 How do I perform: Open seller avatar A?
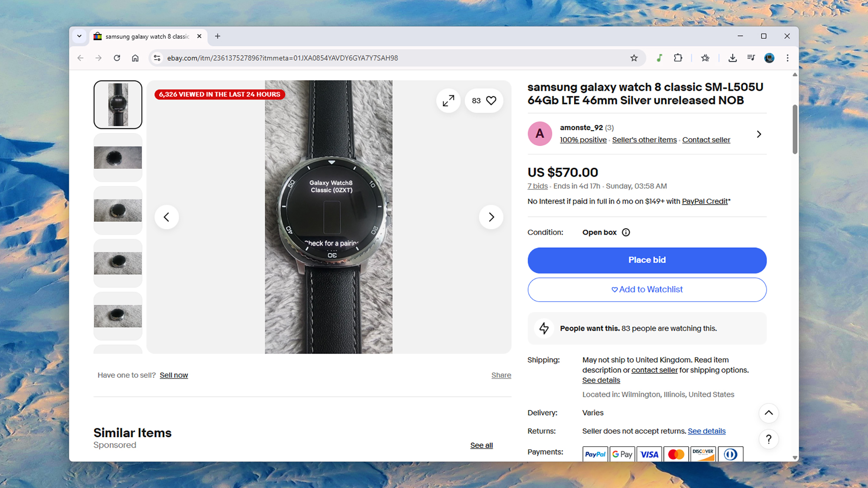point(540,134)
